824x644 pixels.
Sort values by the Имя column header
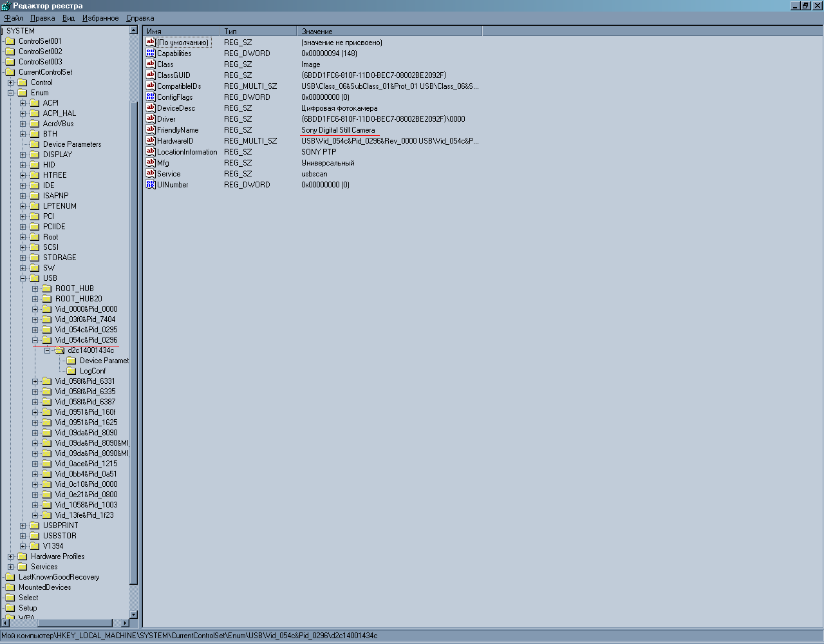[x=181, y=31]
